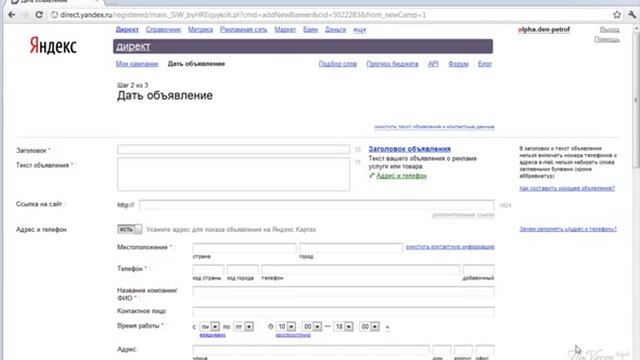Select the Дать объявление tab
The height and width of the screenshot is (360, 640).
coord(196,64)
